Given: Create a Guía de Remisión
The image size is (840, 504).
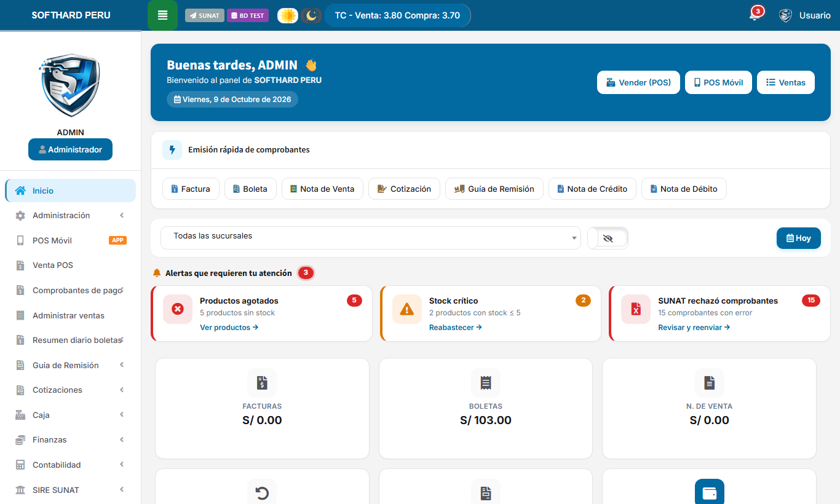Looking at the screenshot, I should pyautogui.click(x=494, y=189).
